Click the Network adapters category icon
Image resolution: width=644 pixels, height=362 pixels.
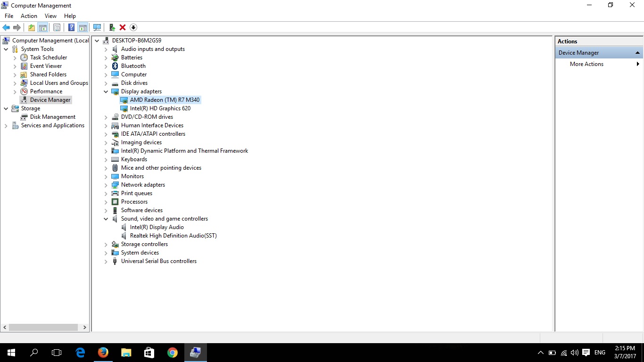115,185
